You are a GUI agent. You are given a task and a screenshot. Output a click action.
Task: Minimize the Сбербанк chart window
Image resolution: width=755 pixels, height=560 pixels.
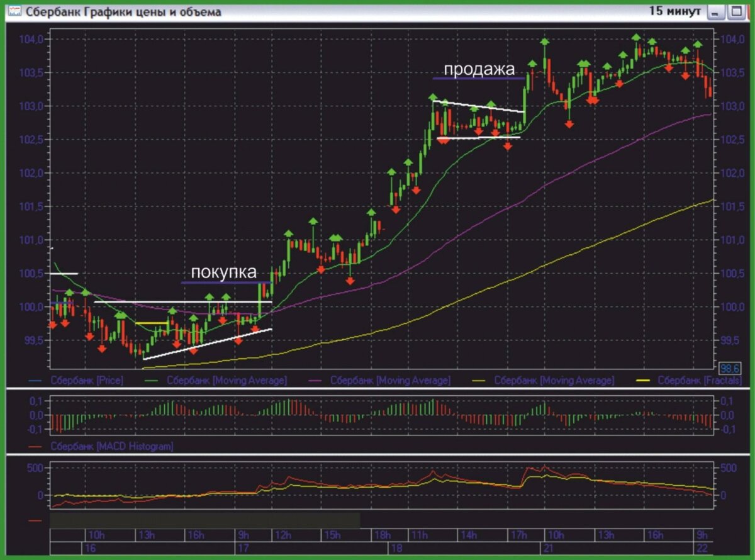(715, 11)
